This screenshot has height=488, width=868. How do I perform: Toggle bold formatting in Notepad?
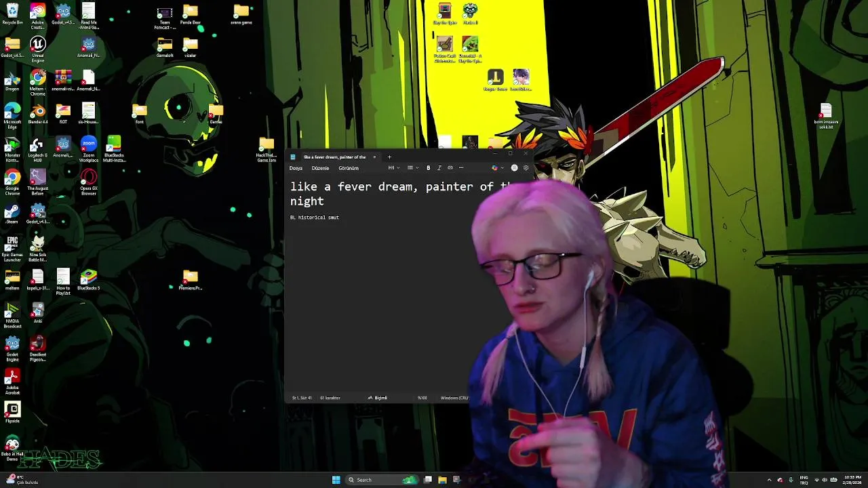[x=428, y=168]
